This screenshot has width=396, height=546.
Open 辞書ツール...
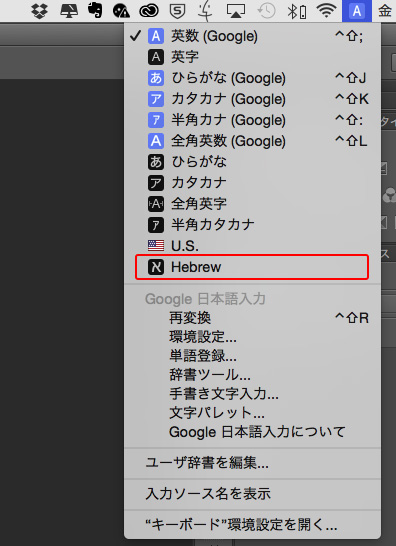click(252, 375)
